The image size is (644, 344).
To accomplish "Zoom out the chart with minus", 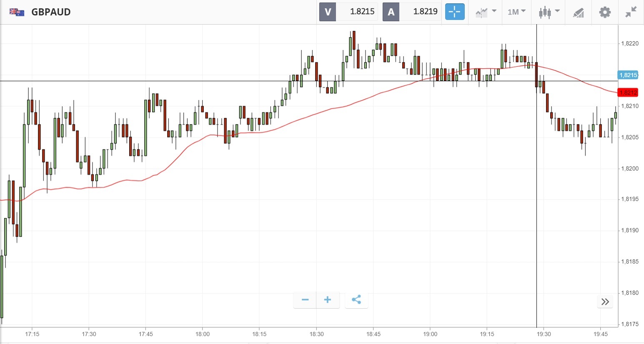I will (305, 300).
